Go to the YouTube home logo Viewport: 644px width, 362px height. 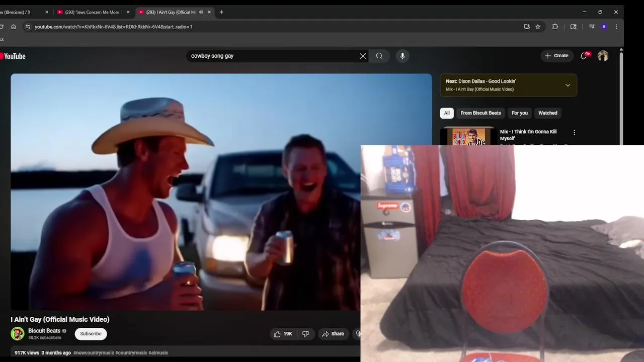pos(13,56)
